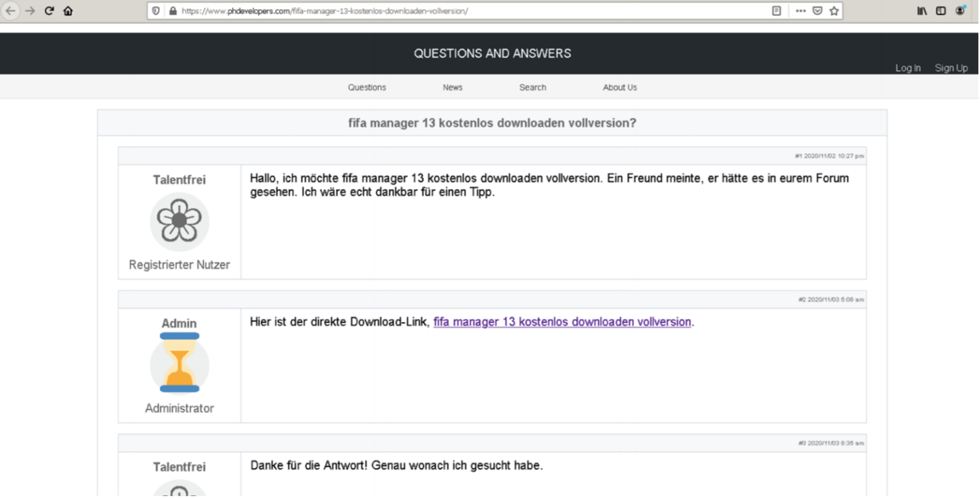This screenshot has width=980, height=498.
Task: Click Talentfrei's flower avatar image
Action: 179,221
